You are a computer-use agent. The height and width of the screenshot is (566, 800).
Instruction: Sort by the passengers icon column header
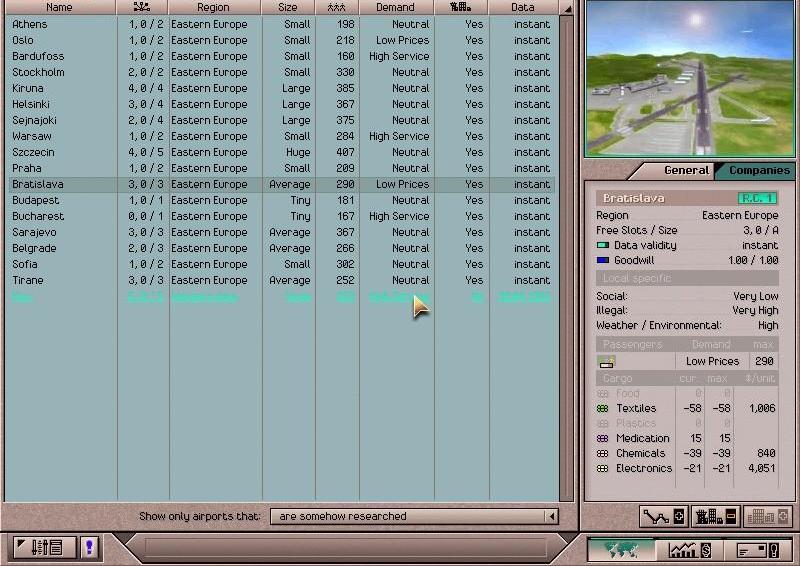pos(337,7)
